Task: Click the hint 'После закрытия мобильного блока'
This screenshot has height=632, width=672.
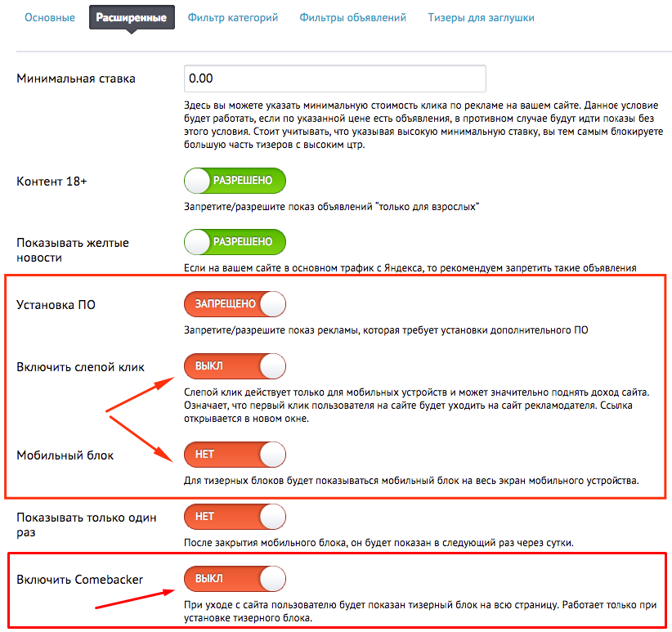Action: (379, 542)
